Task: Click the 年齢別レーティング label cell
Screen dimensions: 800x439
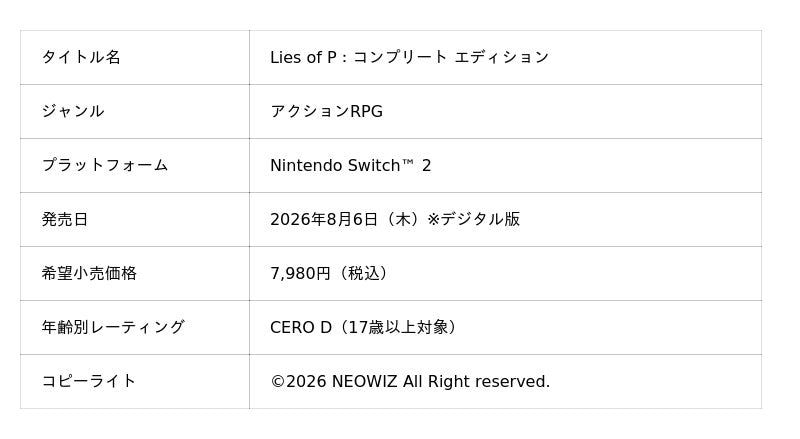Action: [135, 327]
